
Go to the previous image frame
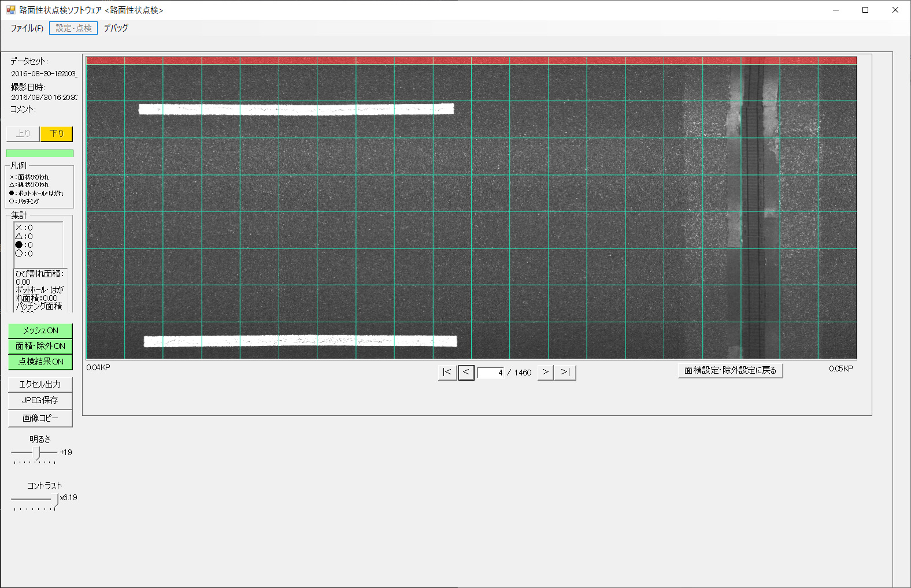pos(466,373)
